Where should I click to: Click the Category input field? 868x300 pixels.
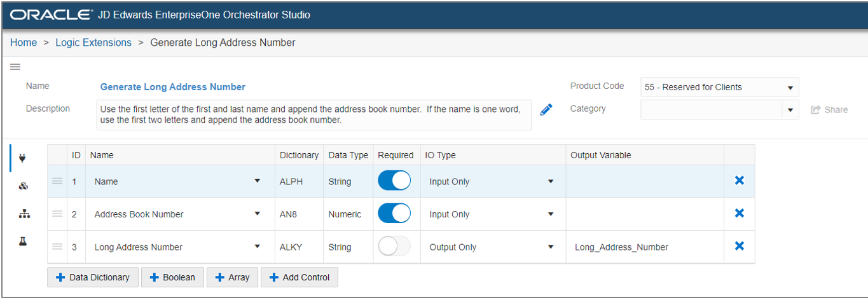(x=711, y=109)
